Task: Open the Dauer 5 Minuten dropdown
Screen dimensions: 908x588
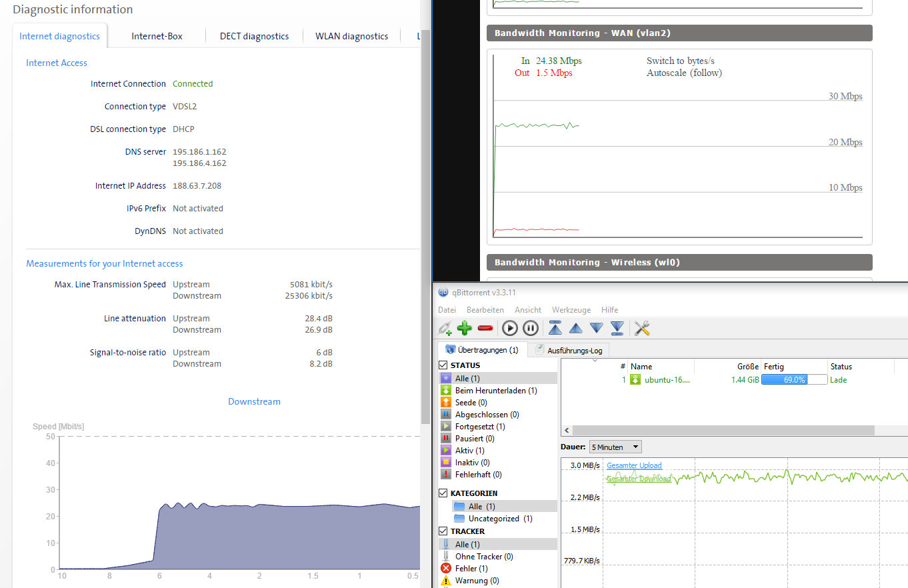Action: [x=615, y=447]
